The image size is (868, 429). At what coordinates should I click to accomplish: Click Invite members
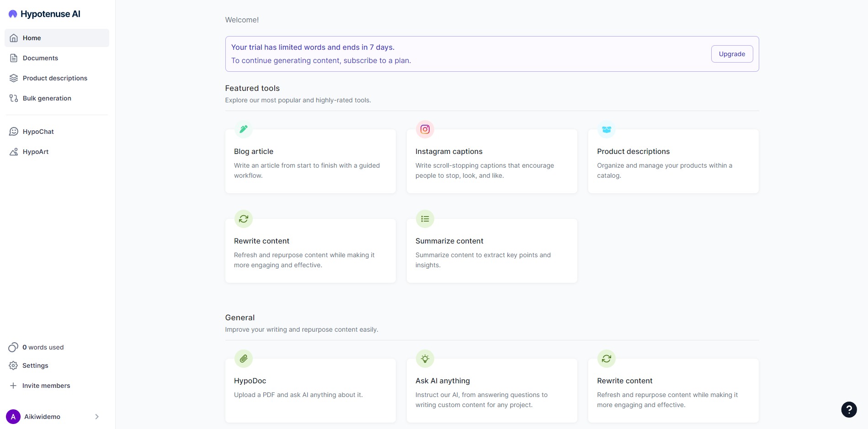pyautogui.click(x=46, y=386)
